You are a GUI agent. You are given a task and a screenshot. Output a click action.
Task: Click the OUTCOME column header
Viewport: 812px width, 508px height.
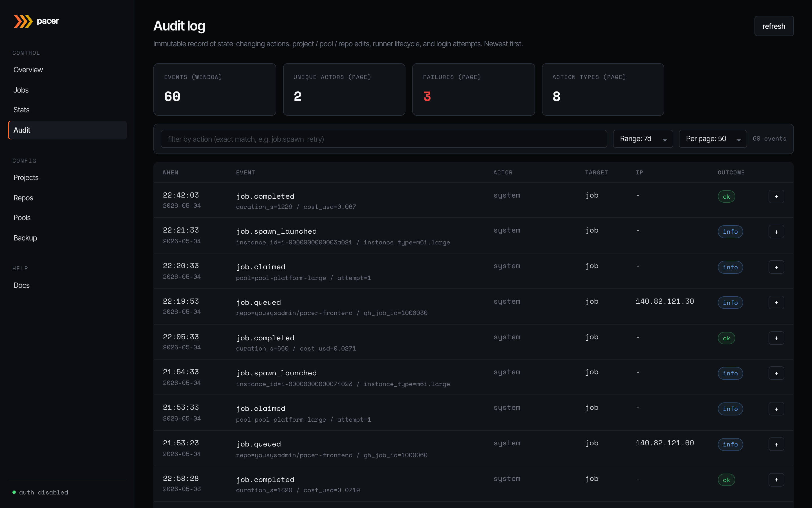(x=731, y=172)
